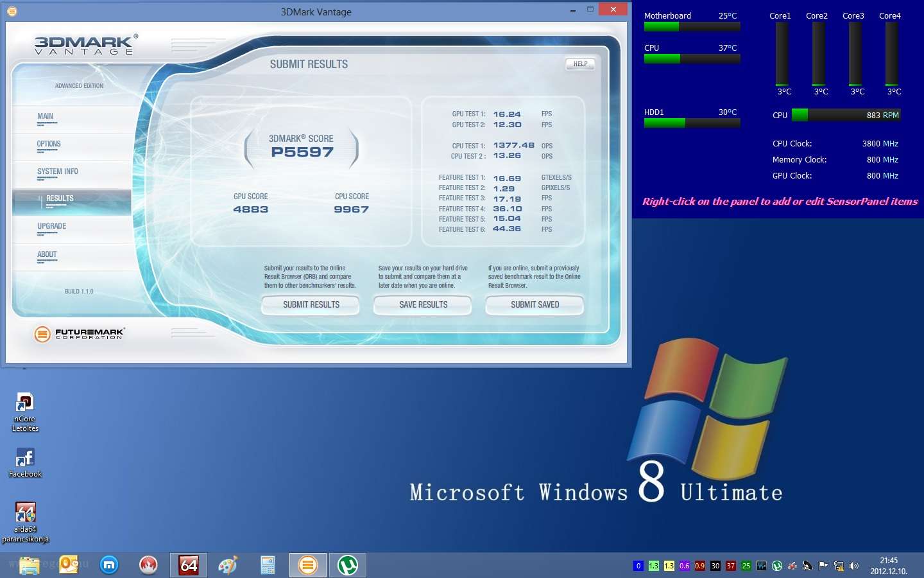Open Paint from the taskbar
This screenshot has width=924, height=578.
tap(228, 565)
